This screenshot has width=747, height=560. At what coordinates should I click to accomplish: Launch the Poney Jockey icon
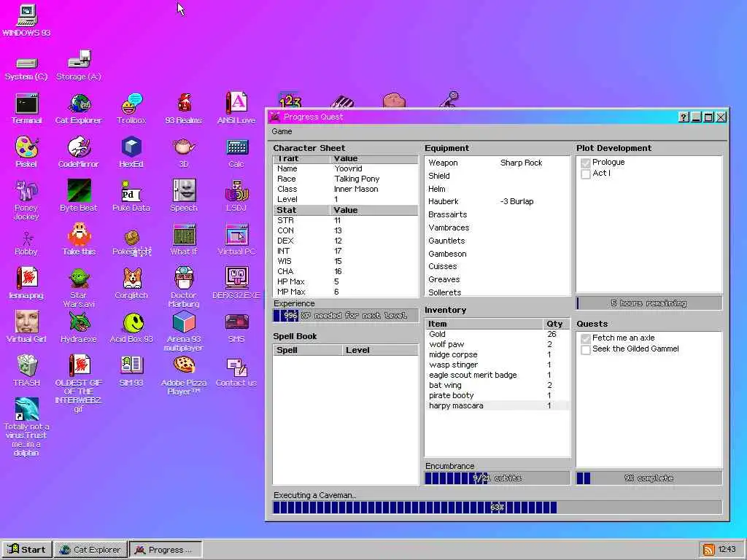point(27,200)
